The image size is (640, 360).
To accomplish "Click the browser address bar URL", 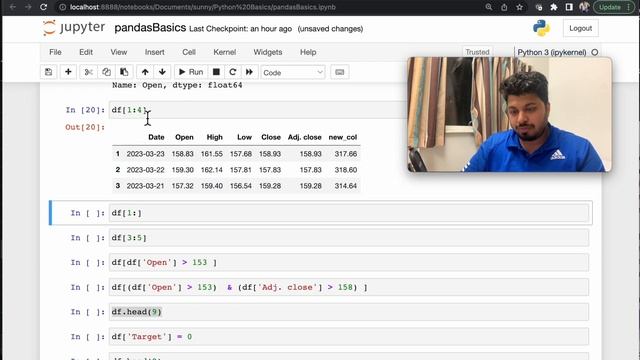I will (x=202, y=7).
